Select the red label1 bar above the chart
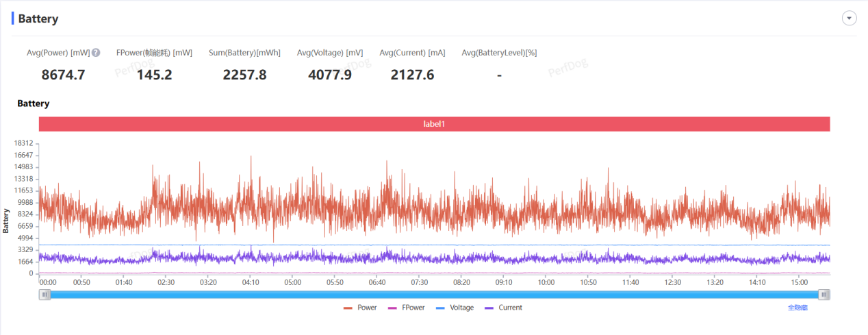Viewport: 868px width, 335px height. (434, 124)
